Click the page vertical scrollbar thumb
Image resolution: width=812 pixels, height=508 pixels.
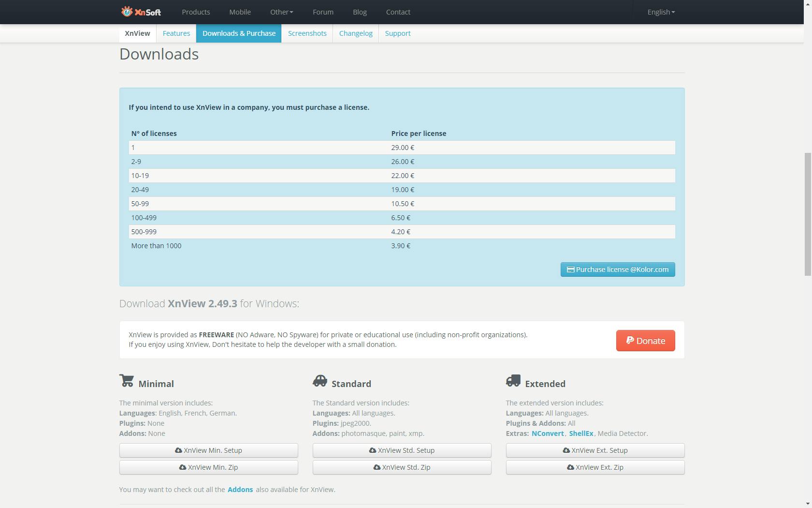[808, 214]
